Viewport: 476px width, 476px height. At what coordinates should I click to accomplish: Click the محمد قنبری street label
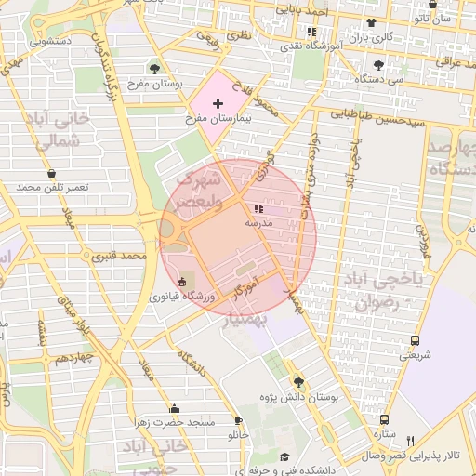point(119,256)
